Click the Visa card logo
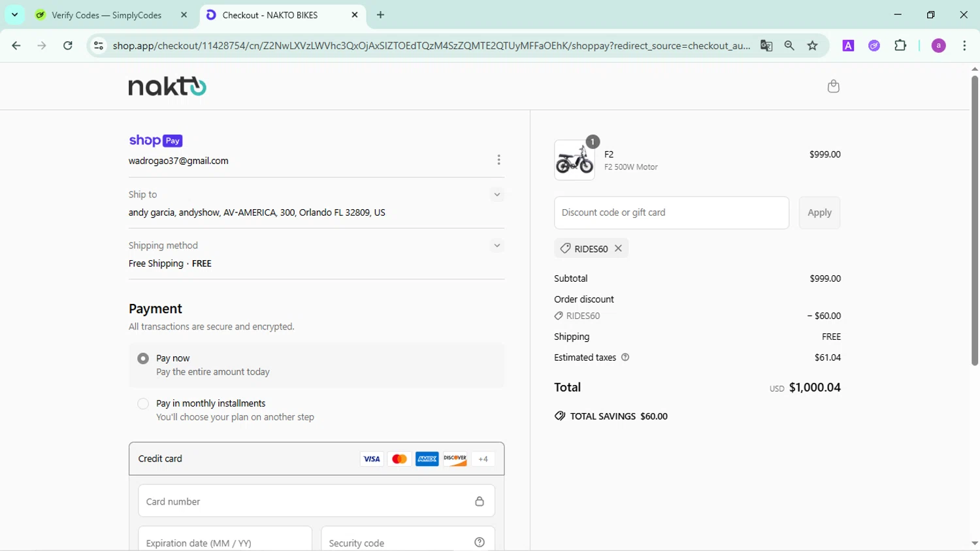Screen dimensions: 980x551 pyautogui.click(x=372, y=459)
